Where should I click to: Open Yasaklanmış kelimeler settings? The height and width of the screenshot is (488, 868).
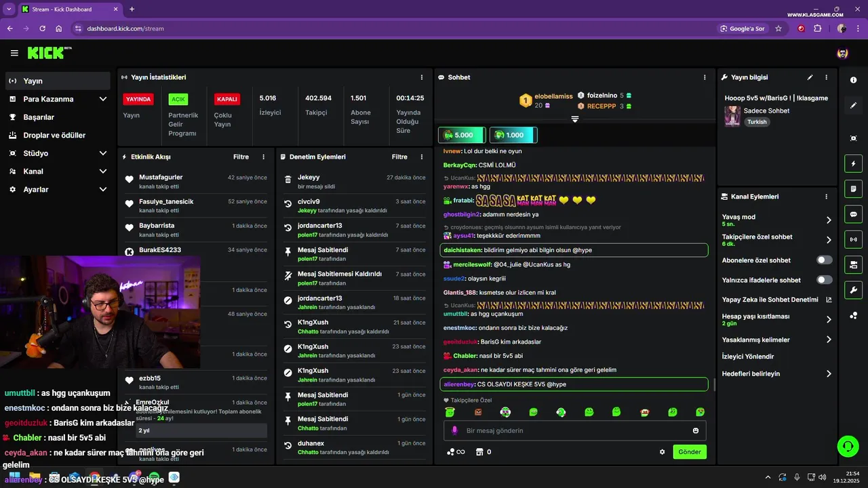(x=776, y=340)
